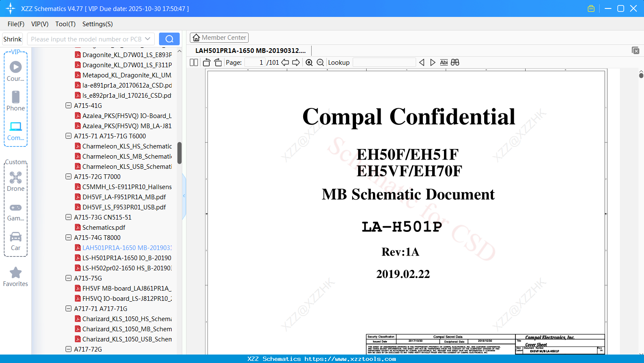Click the binoculars find icon
This screenshot has width=644, height=363.
coord(455,63)
